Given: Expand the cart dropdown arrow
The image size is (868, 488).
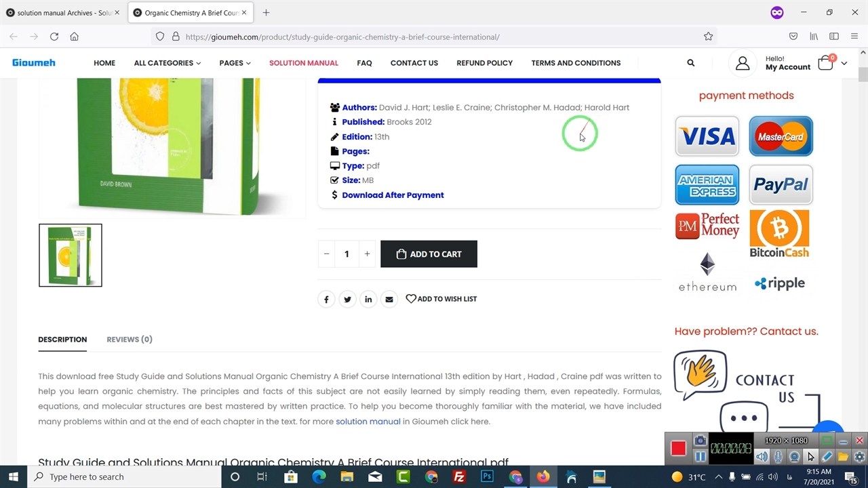Looking at the screenshot, I should click(844, 63).
